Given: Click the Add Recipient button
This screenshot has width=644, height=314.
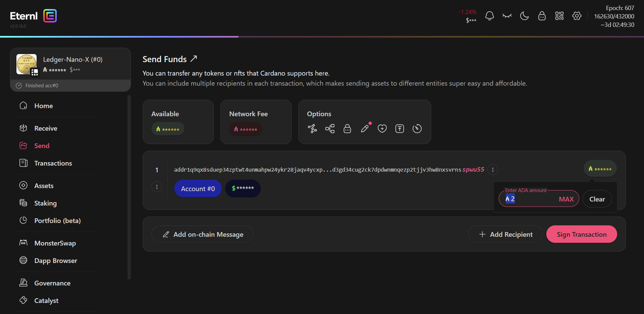Looking at the screenshot, I should coord(505,234).
